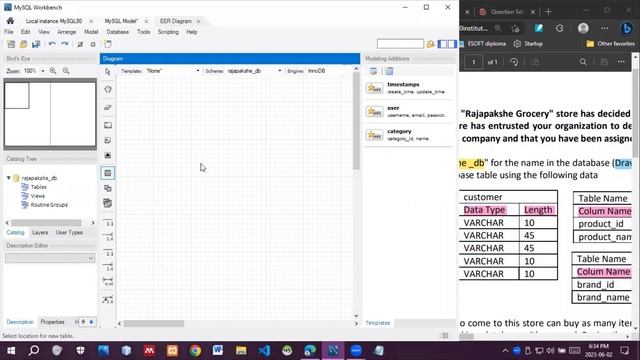The image size is (640, 360).
Task: Toggle the left sidebar panel view button
Action: pyautogui.click(x=442, y=44)
